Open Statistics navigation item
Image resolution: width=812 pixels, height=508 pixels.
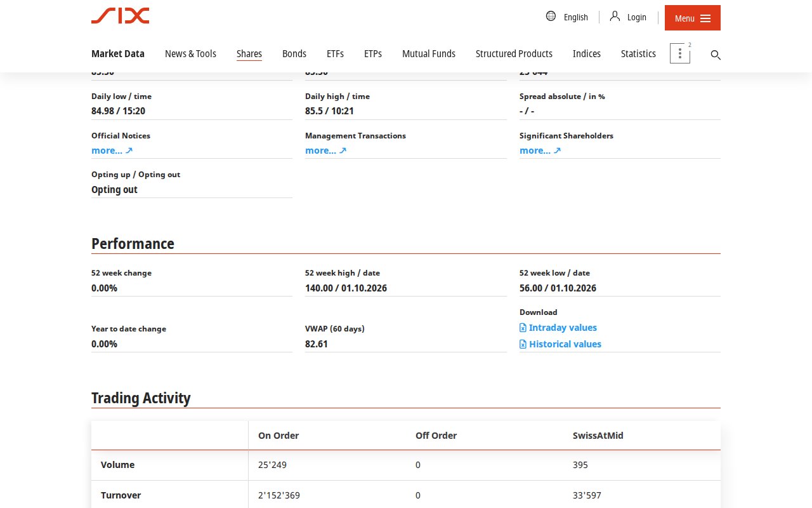pos(638,54)
